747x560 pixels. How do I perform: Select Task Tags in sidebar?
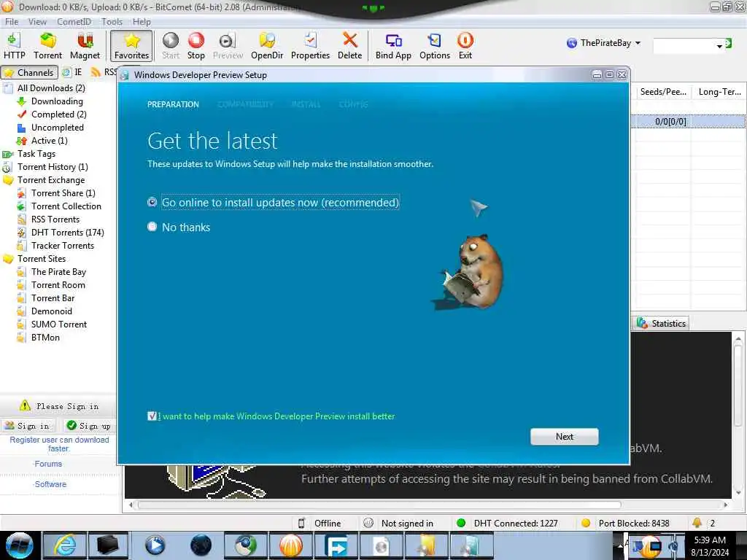coord(36,153)
